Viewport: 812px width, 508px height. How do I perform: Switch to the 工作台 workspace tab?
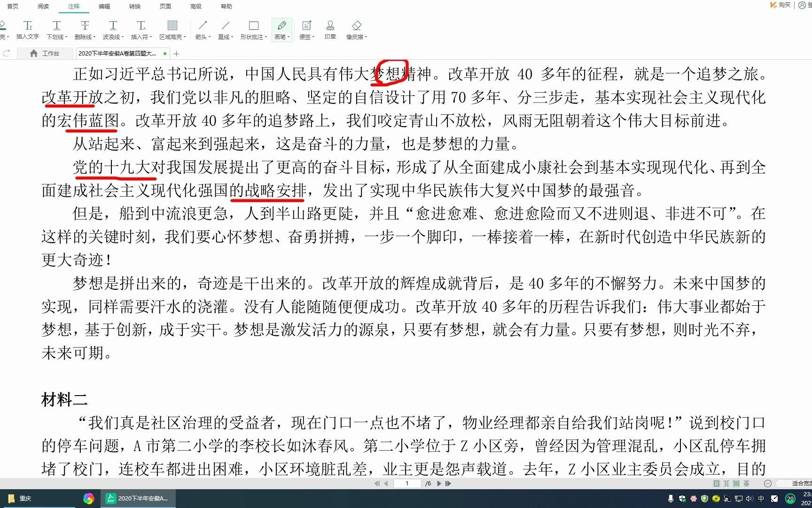(x=45, y=54)
